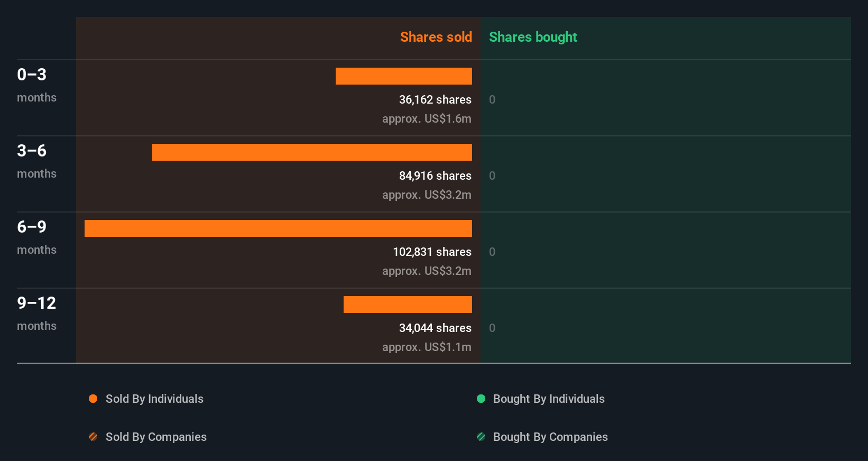Viewport: 868px width, 461px height.
Task: Select the Bought By Individuals legend label
Action: 549,399
